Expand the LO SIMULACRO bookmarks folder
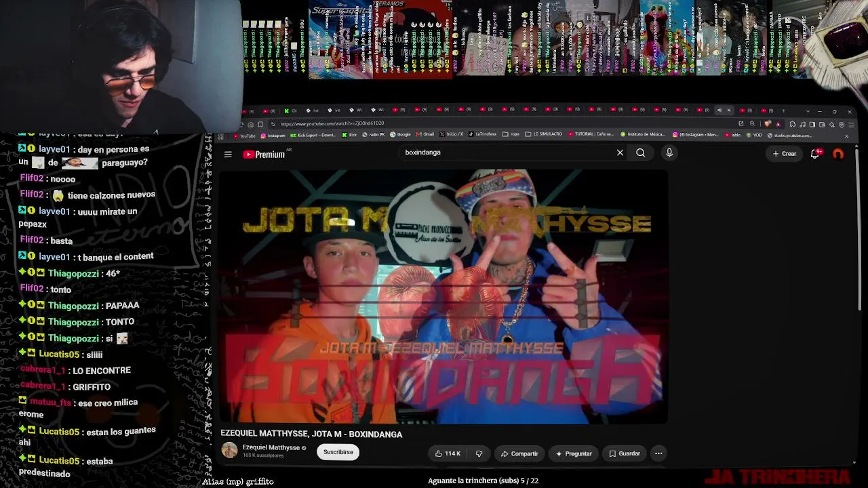868x488 pixels. [544, 135]
